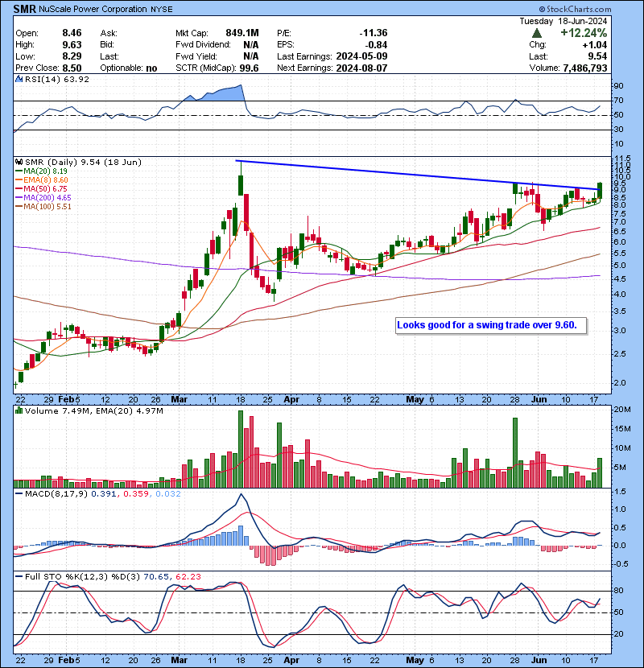Click the SCTR (MidCap) value 99.6

pyautogui.click(x=250, y=68)
